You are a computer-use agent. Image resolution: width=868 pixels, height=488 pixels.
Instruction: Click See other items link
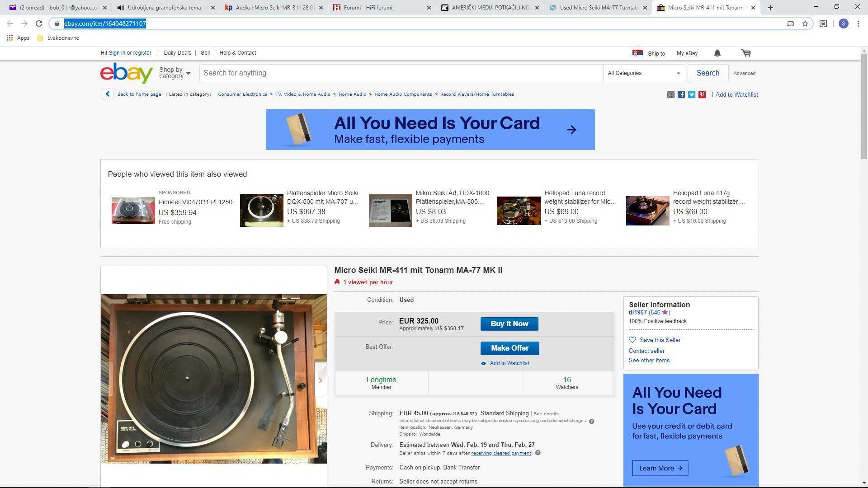[649, 360]
